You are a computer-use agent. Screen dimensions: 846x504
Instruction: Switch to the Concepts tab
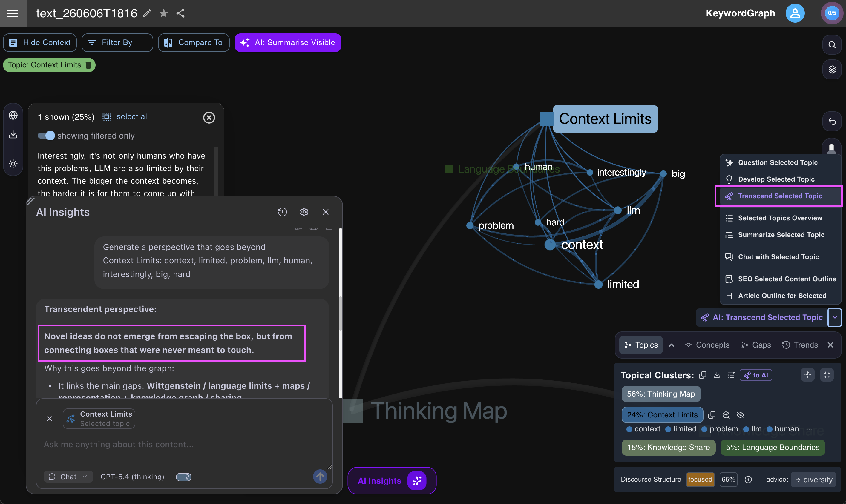[707, 345]
